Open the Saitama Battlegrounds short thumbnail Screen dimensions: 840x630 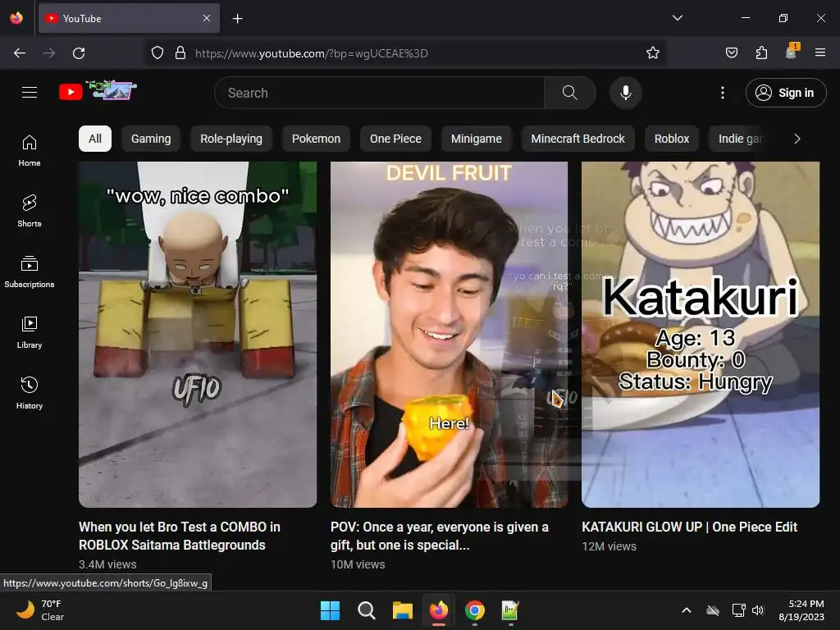(x=198, y=335)
